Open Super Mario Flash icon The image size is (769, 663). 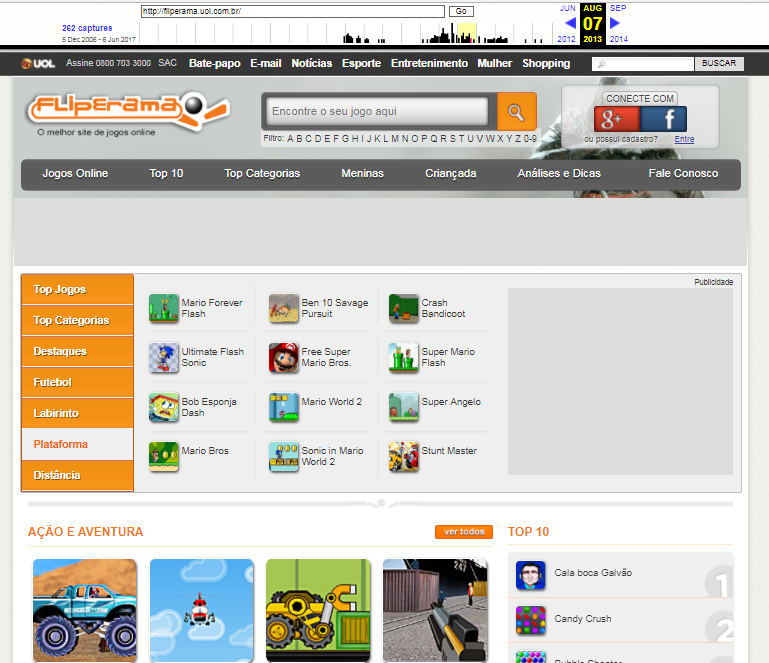[x=404, y=357]
